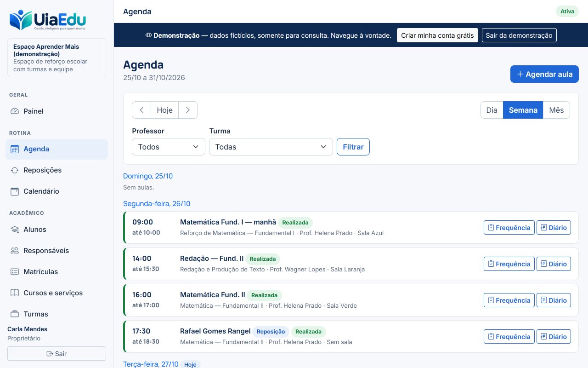Select the Matemática Fund. I — manhã title
Screen dimensions: 588x368
tap(228, 222)
